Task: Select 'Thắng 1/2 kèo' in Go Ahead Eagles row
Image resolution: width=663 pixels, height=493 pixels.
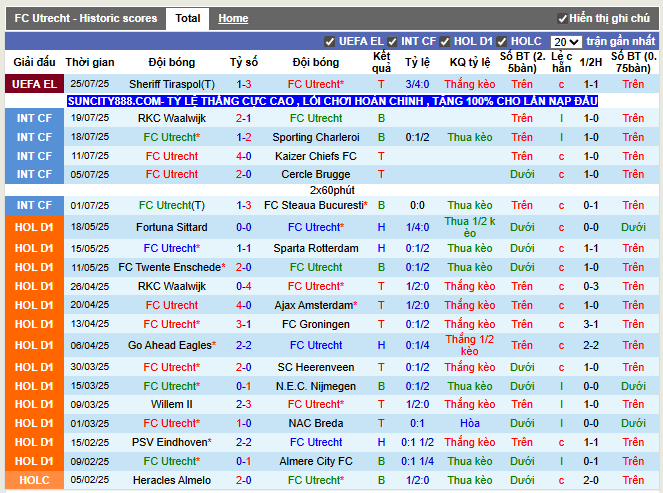Action: click(470, 345)
